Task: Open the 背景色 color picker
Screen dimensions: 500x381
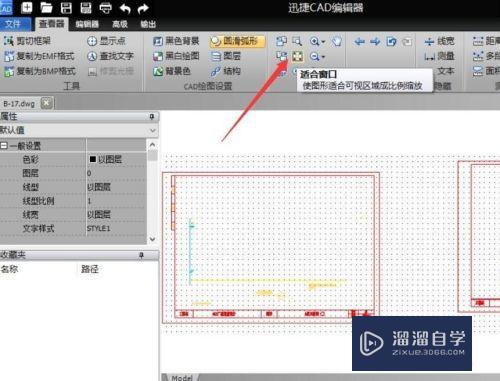Action: [172, 71]
